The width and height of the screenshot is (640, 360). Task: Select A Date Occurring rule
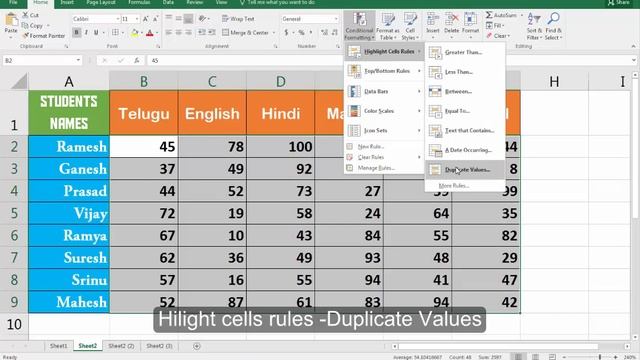pos(464,150)
